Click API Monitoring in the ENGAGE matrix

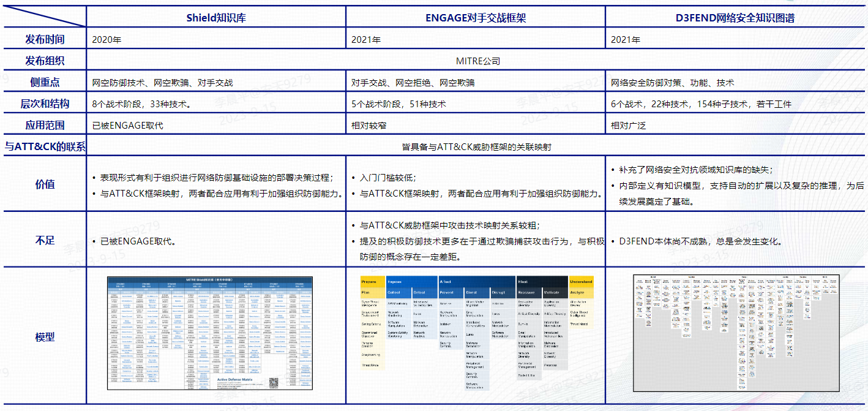(x=398, y=304)
